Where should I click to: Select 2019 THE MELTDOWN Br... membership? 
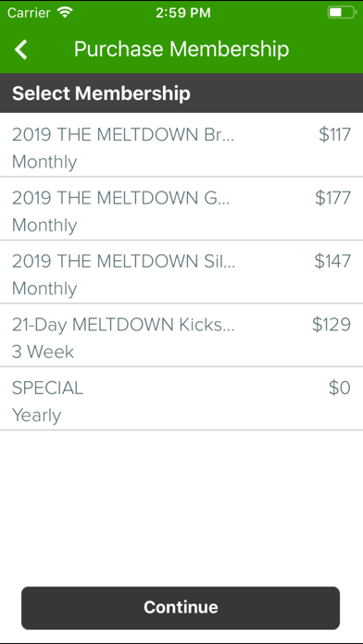click(x=181, y=145)
